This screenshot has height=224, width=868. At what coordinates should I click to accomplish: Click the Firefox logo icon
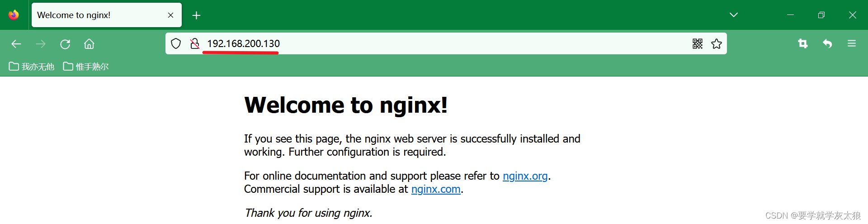pos(14,15)
